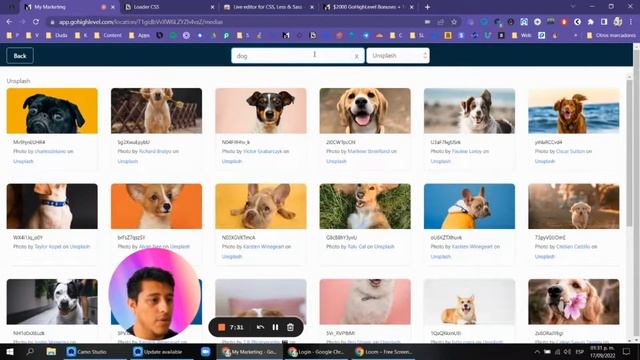This screenshot has height=360, width=640.
Task: Select the golden retriever with pink flower thumbnail
Action: click(x=573, y=302)
